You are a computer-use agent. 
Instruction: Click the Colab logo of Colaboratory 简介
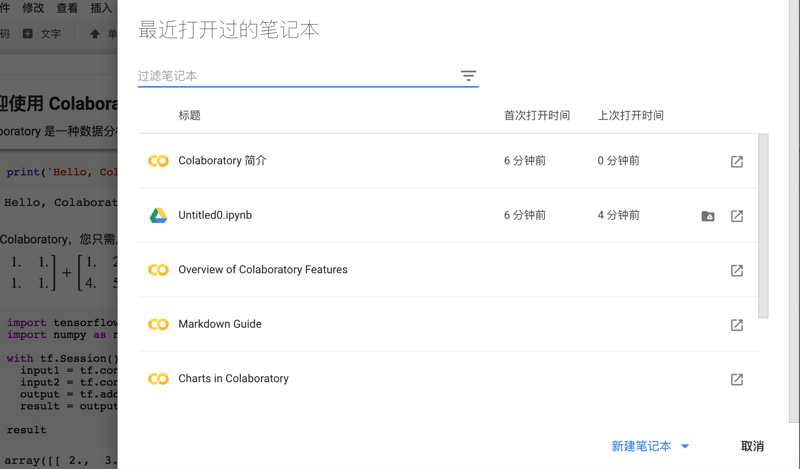click(158, 161)
